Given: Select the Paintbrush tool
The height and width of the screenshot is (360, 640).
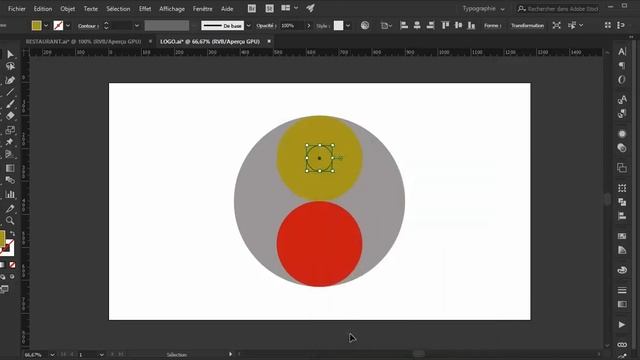Looking at the screenshot, I should (10, 104).
